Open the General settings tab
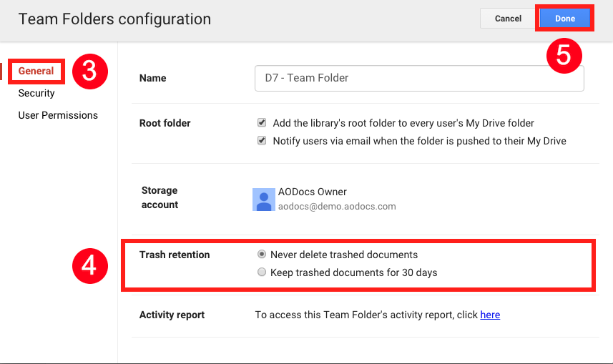This screenshot has width=613, height=364. tap(36, 71)
